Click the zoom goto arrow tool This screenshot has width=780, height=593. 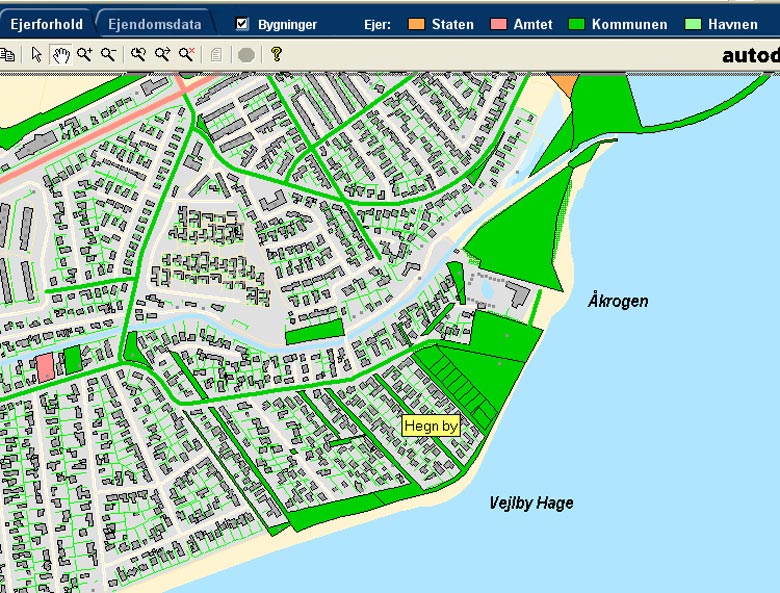[162, 54]
